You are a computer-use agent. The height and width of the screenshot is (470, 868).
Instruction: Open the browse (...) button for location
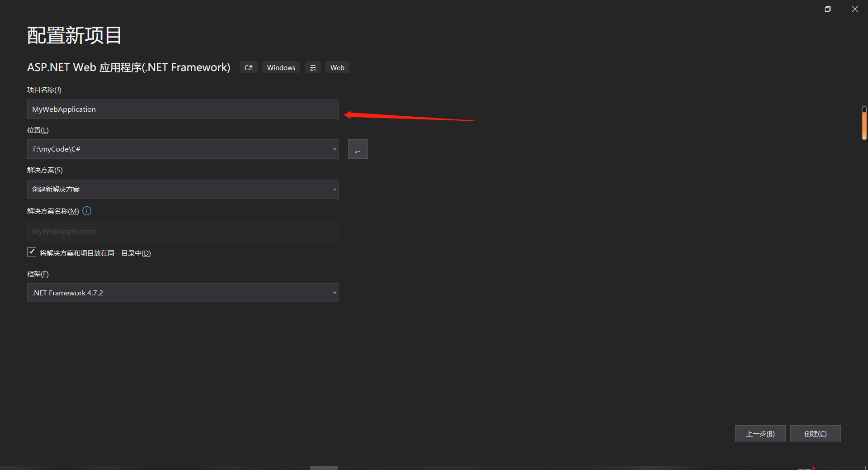(x=358, y=149)
